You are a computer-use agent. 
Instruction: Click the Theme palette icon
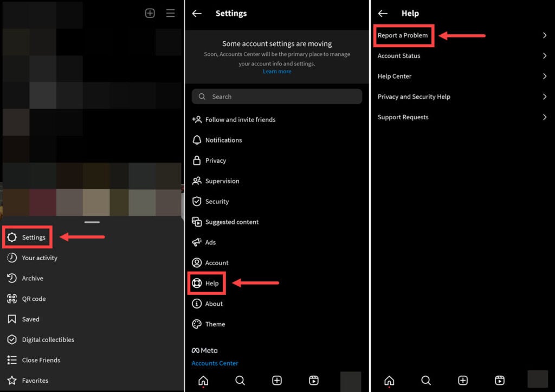pyautogui.click(x=197, y=324)
